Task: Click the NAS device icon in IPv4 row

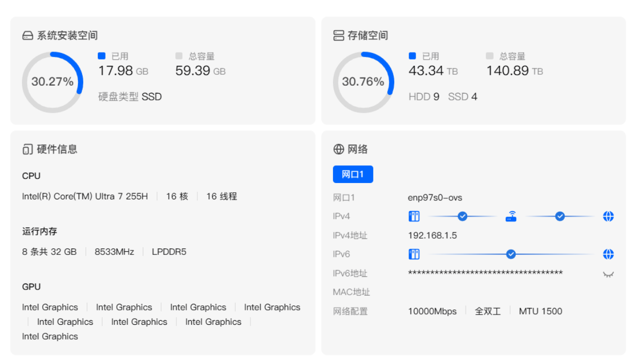Action: 414,217
